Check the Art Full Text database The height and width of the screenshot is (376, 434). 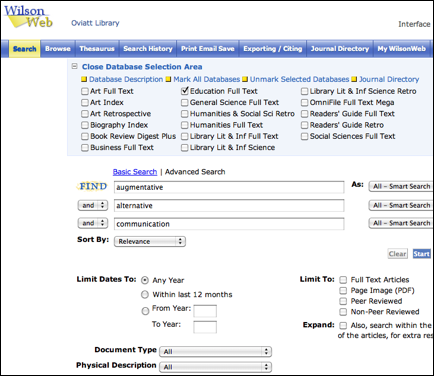click(x=85, y=91)
